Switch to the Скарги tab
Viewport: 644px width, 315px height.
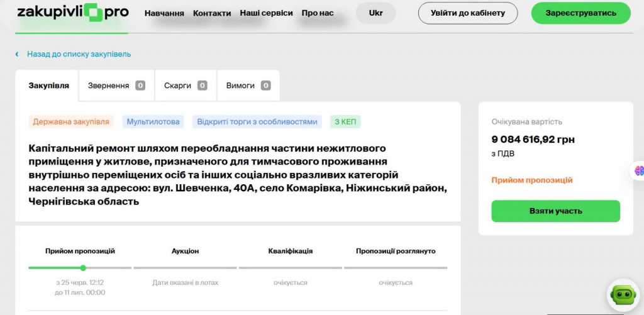coord(186,86)
